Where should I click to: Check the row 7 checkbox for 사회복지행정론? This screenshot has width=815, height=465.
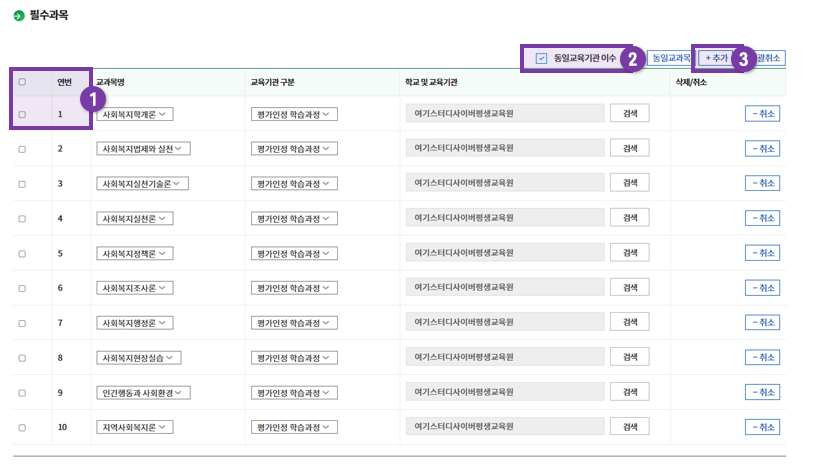22,323
